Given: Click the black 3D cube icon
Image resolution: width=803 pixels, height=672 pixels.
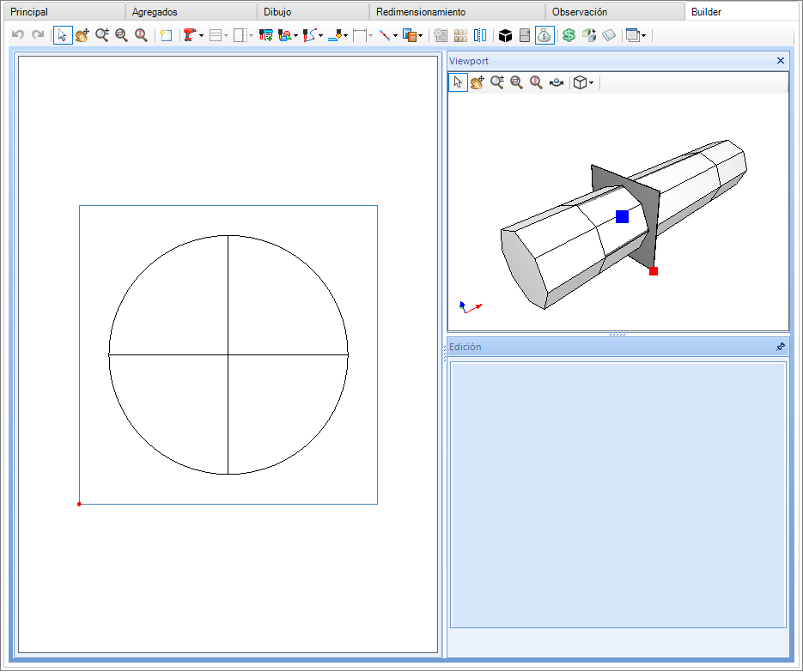Looking at the screenshot, I should point(506,35).
